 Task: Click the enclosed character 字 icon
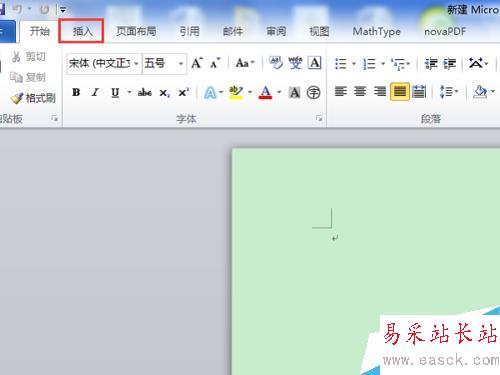(313, 92)
